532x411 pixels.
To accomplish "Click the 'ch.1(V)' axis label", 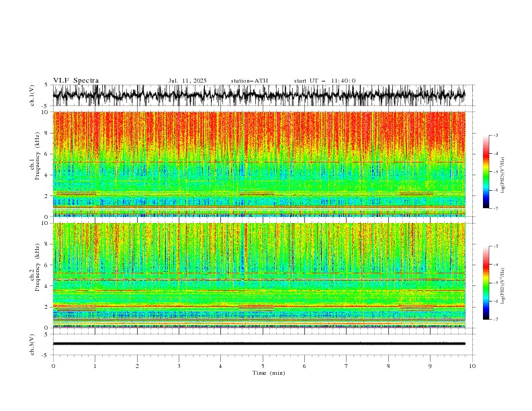I will pos(32,95).
